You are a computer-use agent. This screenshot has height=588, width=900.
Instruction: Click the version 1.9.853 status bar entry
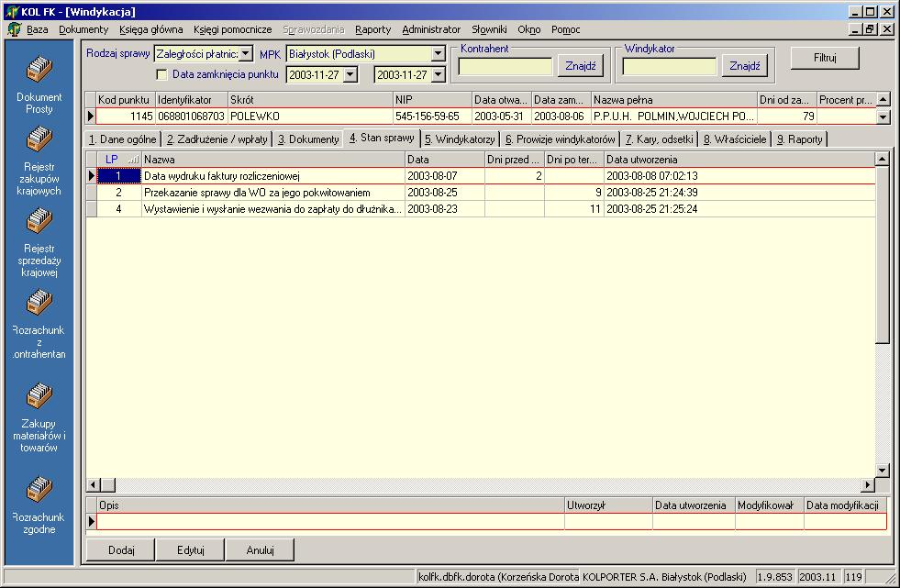(x=775, y=576)
